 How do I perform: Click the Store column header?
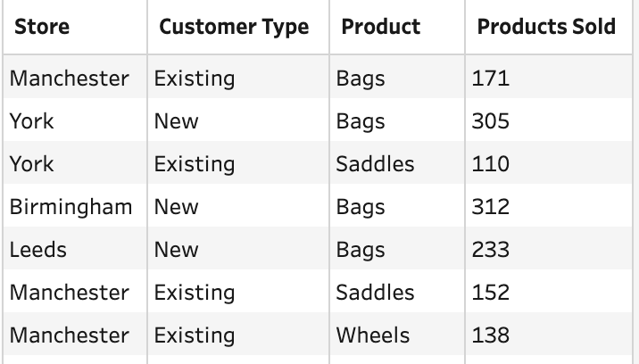pyautogui.click(x=42, y=27)
